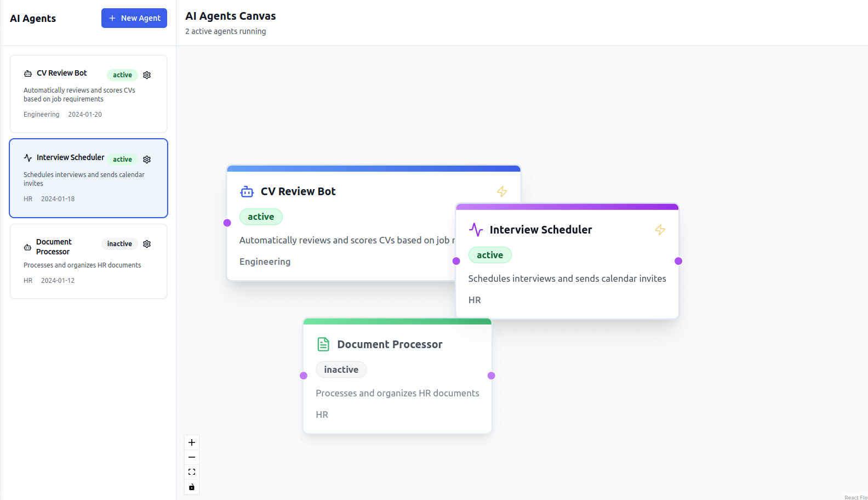Zoom out the canvas with minus control
The height and width of the screenshot is (500, 868).
pyautogui.click(x=192, y=457)
